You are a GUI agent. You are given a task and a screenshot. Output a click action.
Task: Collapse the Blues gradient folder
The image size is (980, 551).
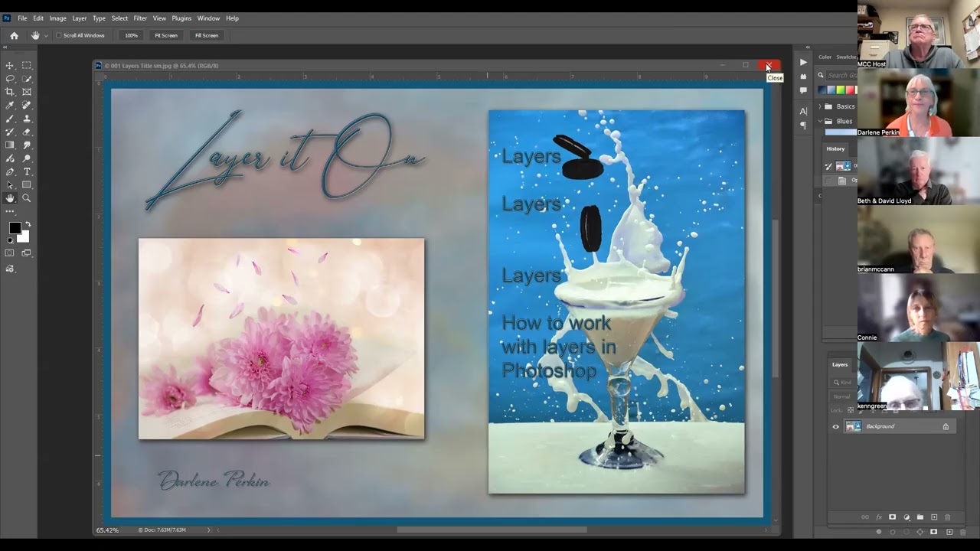point(820,121)
